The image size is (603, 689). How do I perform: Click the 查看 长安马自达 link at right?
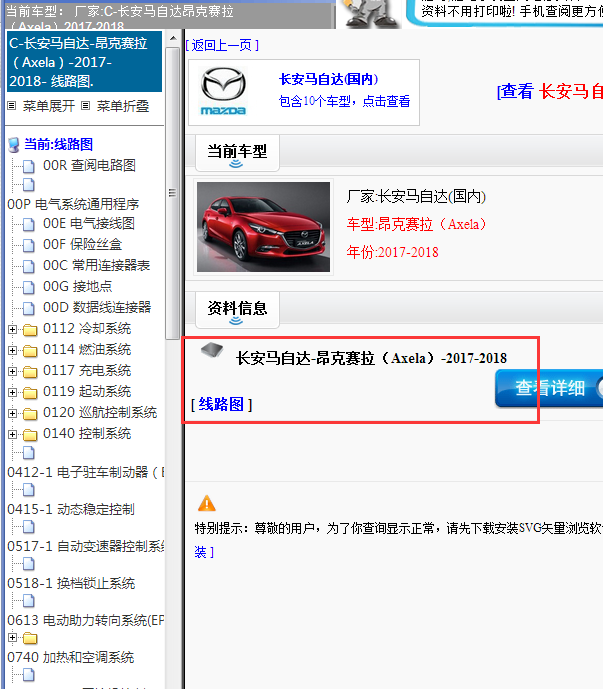tap(550, 91)
